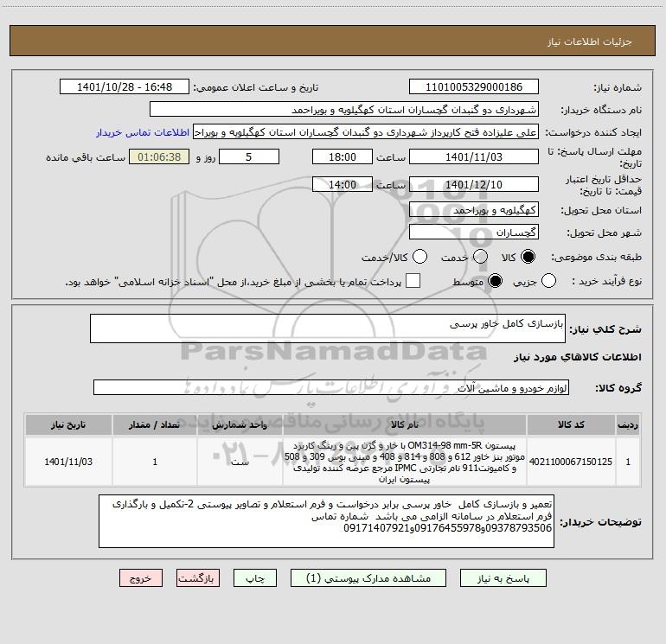Click the response deadline date 1401/11/03 field

click(474, 156)
